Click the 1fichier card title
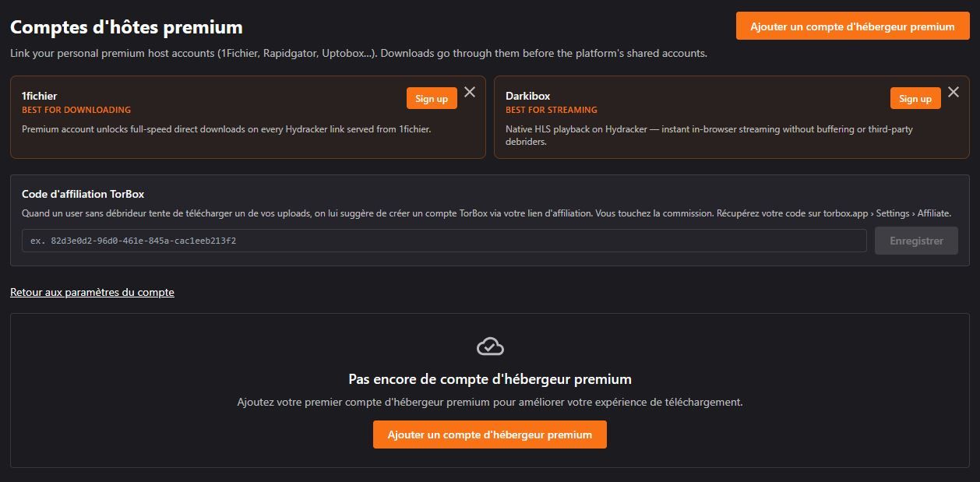Image resolution: width=980 pixels, height=482 pixels. [x=39, y=96]
